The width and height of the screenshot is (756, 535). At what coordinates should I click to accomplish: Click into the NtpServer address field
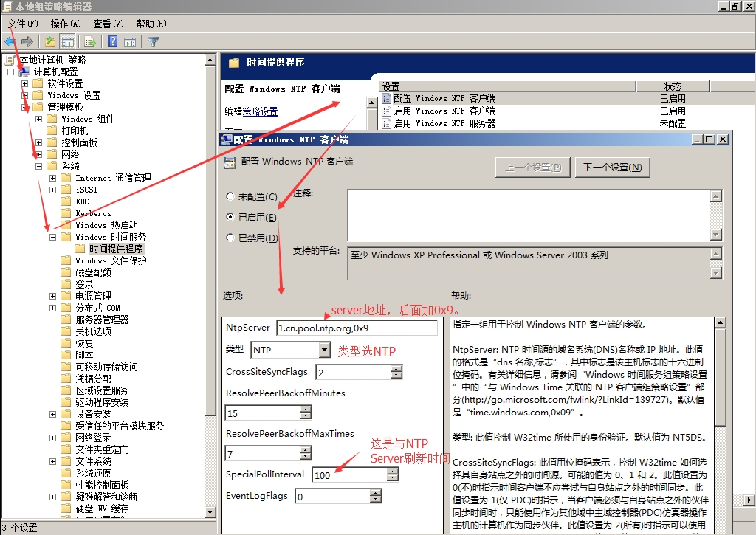click(357, 328)
